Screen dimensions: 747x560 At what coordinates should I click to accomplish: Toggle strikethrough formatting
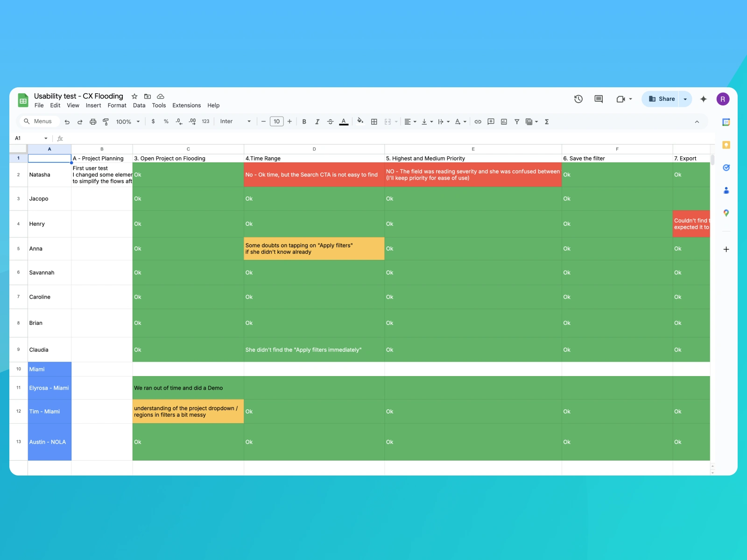(x=331, y=121)
